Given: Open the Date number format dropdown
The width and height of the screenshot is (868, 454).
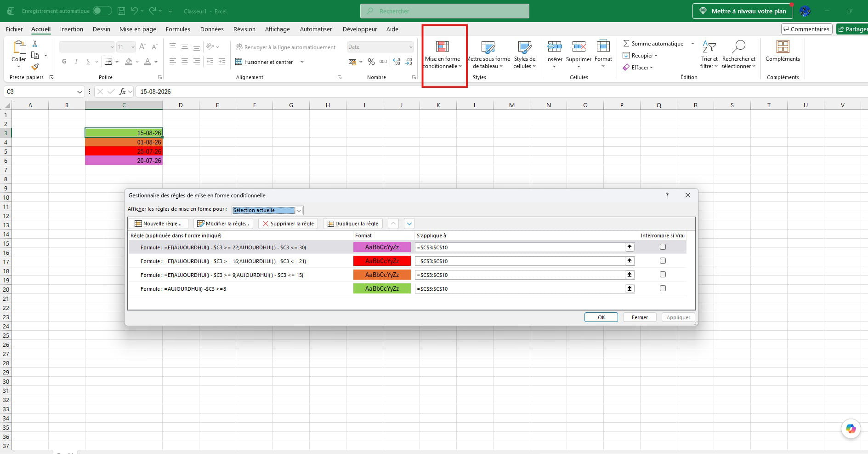Looking at the screenshot, I should pos(411,47).
